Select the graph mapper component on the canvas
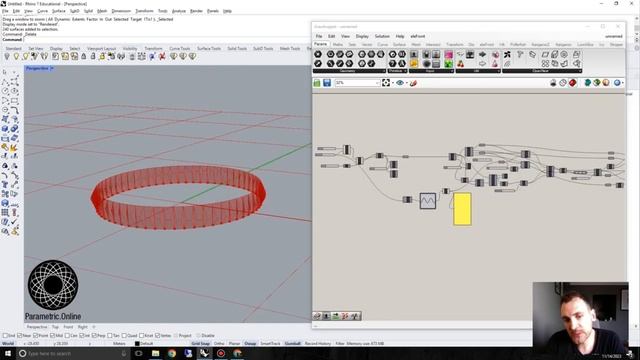The height and width of the screenshot is (360, 640). pos(428,201)
